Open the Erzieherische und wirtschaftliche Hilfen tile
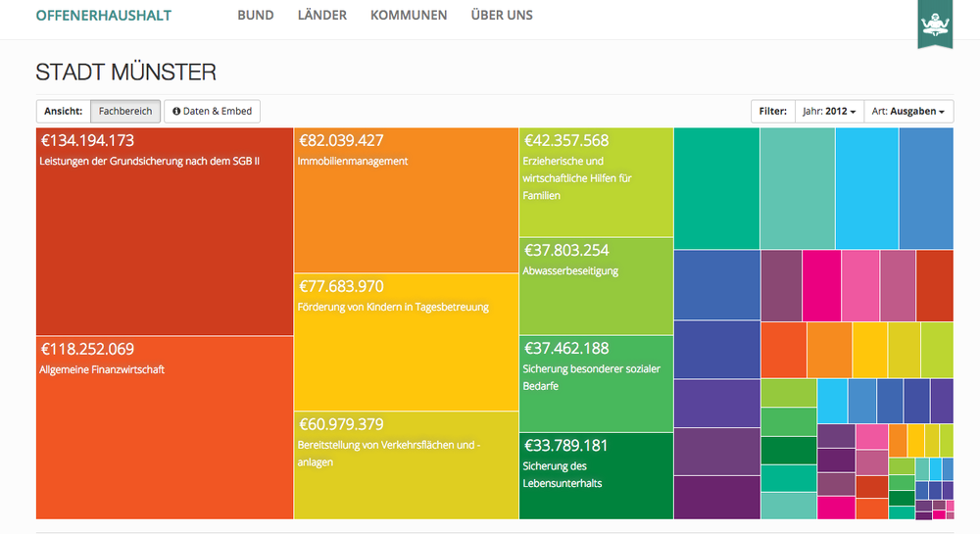The image size is (980, 534). pos(596,182)
